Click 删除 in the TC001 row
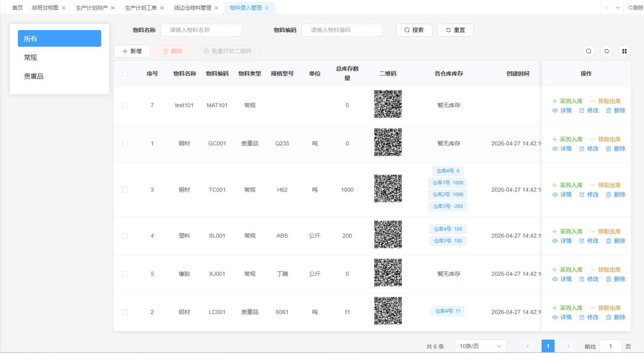The width and height of the screenshot is (644, 353). click(616, 194)
